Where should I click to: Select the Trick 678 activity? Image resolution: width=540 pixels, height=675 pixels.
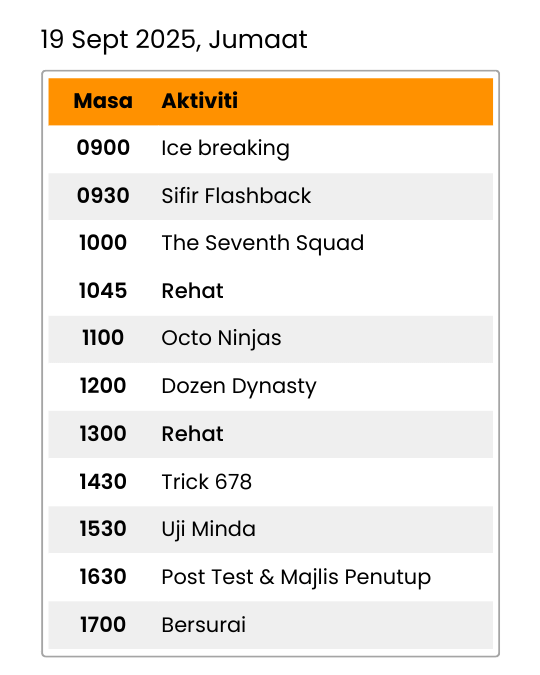(x=206, y=482)
